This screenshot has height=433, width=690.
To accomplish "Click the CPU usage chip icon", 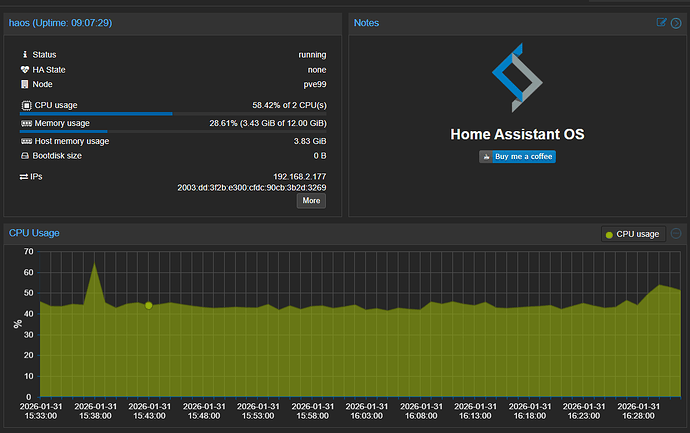I will pyautogui.click(x=26, y=105).
